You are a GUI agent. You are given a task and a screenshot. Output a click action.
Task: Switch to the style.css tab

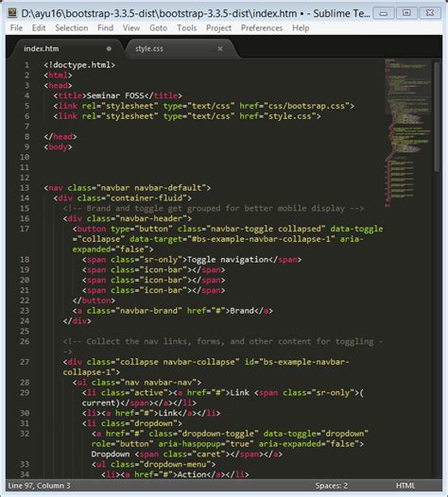pos(181,49)
